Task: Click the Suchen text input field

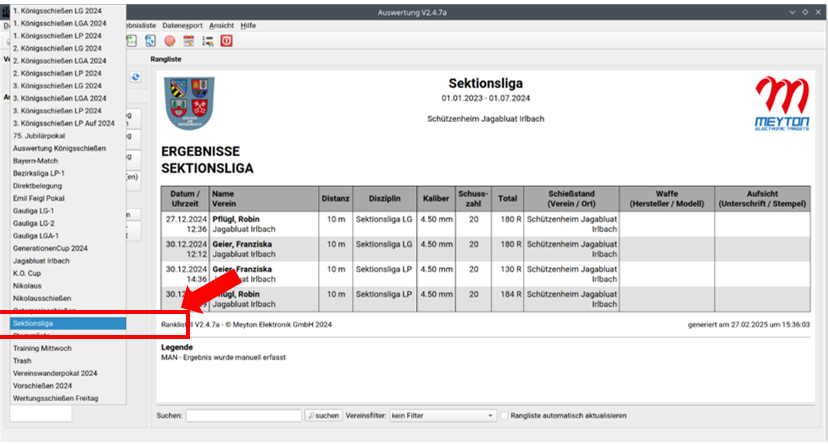Action: click(x=243, y=415)
